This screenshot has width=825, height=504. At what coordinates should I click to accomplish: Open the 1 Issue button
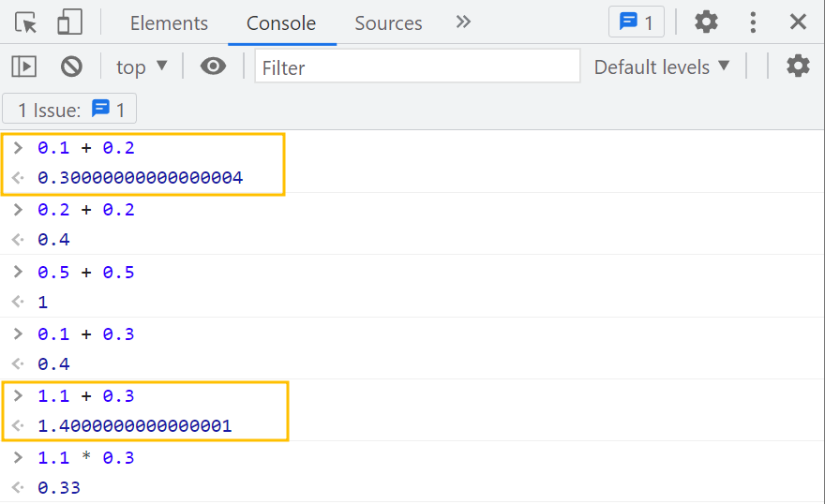(69, 110)
